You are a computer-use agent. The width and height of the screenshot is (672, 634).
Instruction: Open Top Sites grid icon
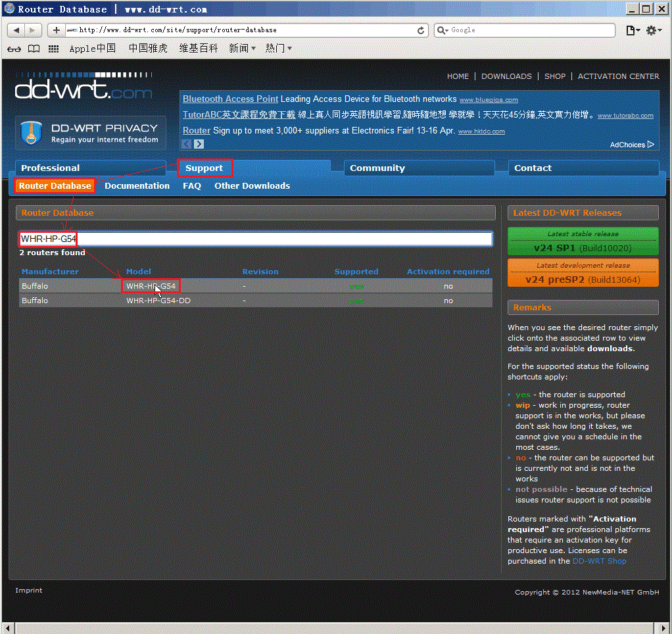53,49
